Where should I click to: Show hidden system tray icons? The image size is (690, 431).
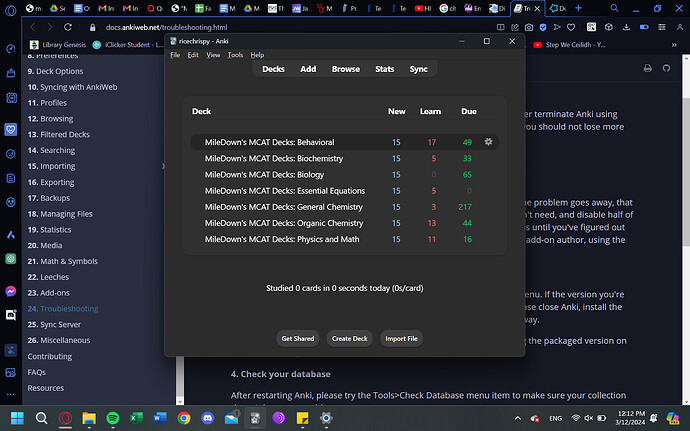tap(518, 418)
